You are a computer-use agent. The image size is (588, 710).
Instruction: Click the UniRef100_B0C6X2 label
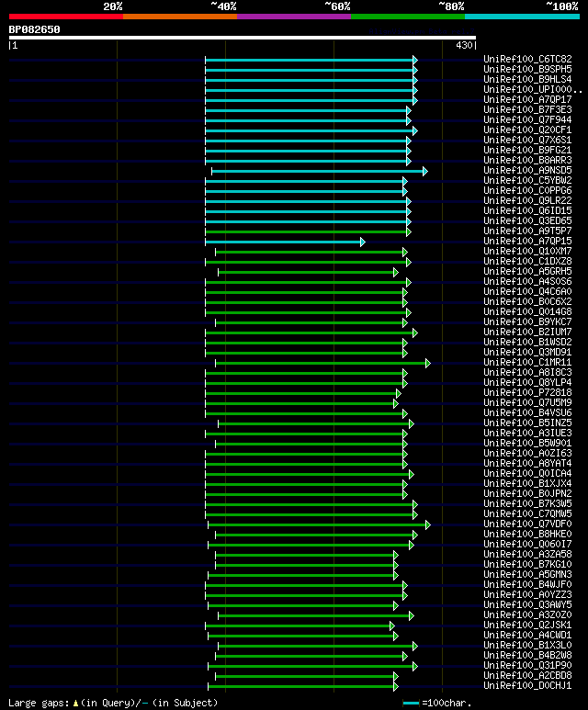(527, 302)
